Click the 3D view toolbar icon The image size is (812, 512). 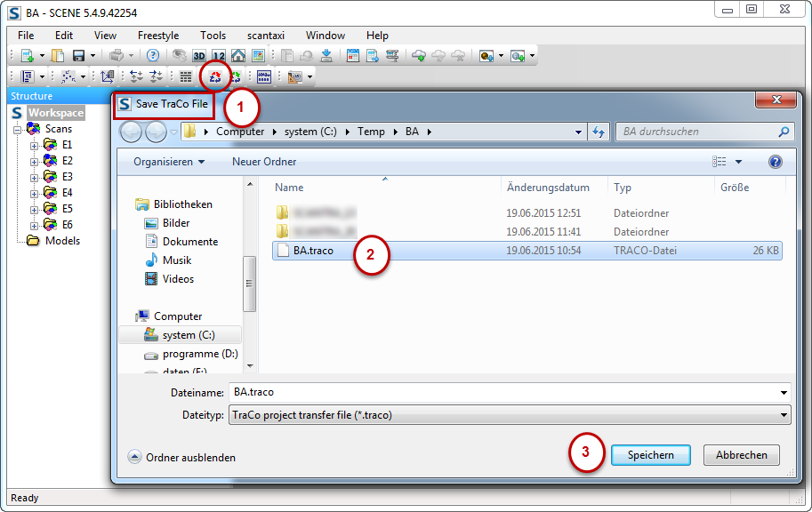click(x=199, y=55)
